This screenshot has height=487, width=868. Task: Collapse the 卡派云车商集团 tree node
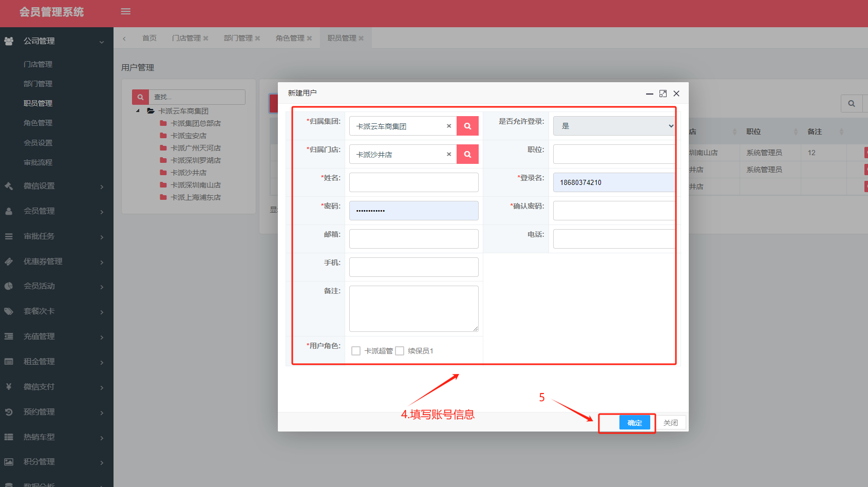[x=138, y=111]
